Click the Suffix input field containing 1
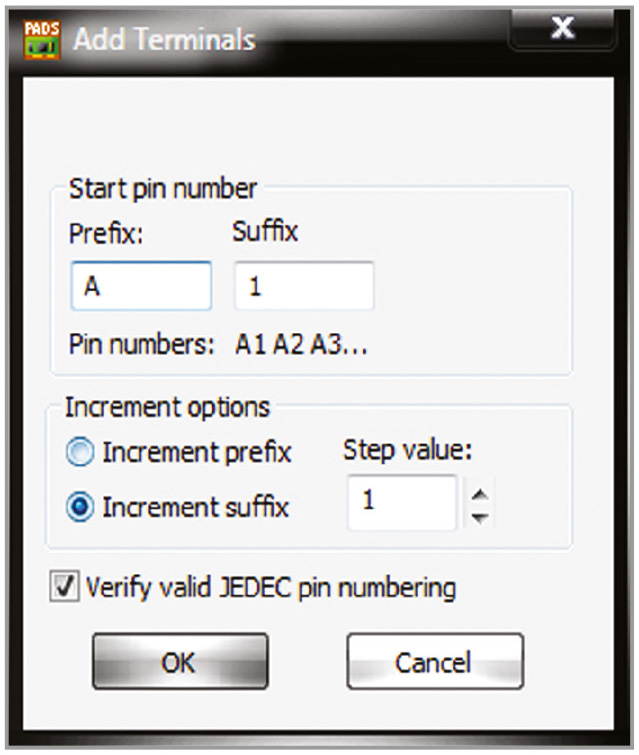 click(x=304, y=287)
